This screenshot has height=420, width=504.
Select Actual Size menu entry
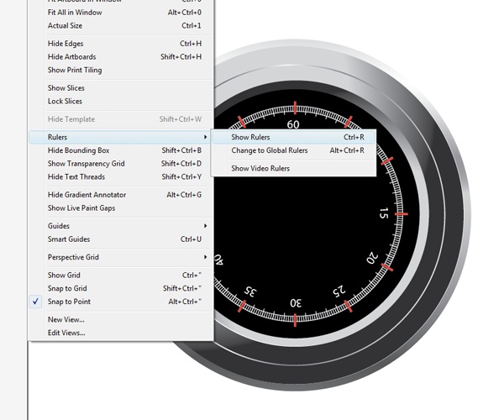[121, 26]
